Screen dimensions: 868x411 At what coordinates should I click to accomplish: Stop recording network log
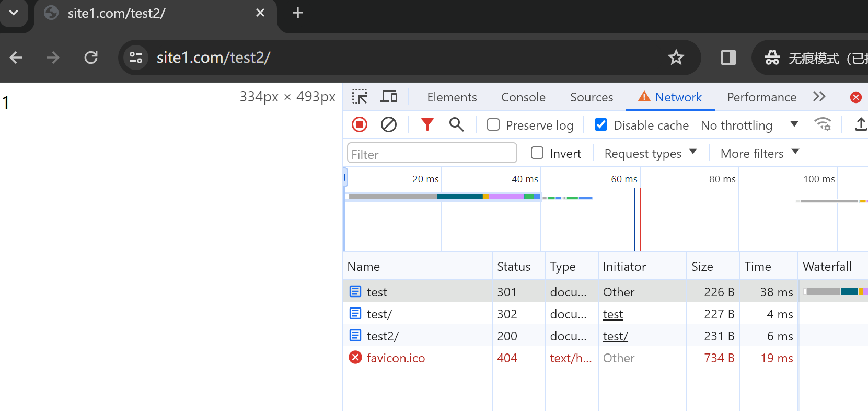pos(360,124)
